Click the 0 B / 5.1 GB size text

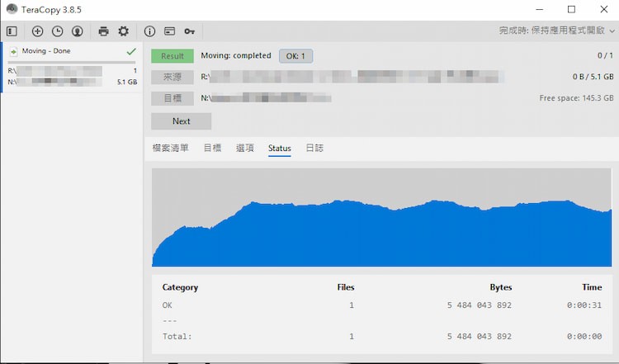pos(593,77)
